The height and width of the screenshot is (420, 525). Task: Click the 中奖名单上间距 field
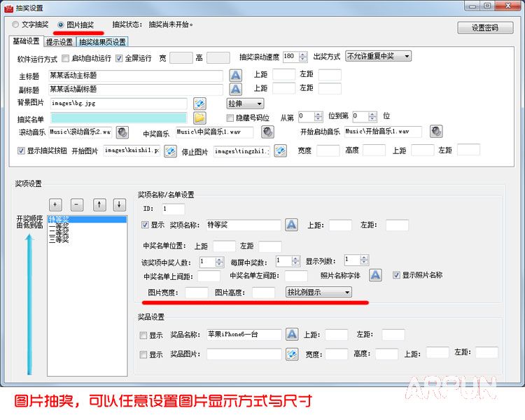click(x=209, y=276)
